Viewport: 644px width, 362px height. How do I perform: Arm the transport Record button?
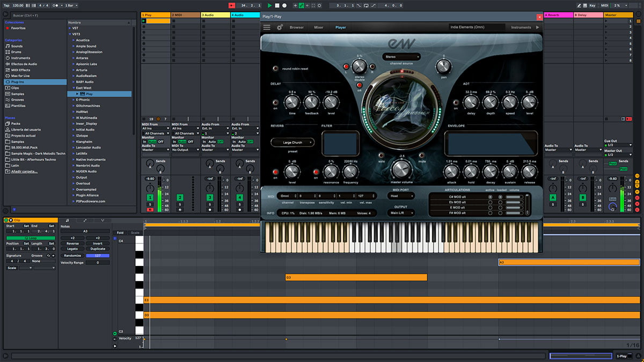click(284, 5)
